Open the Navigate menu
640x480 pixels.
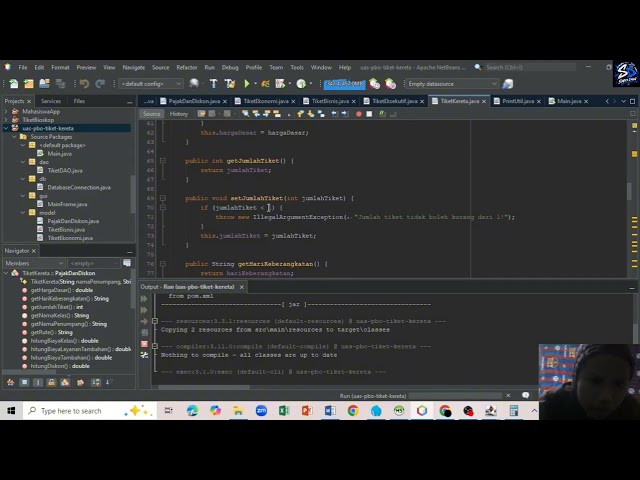click(x=133, y=67)
